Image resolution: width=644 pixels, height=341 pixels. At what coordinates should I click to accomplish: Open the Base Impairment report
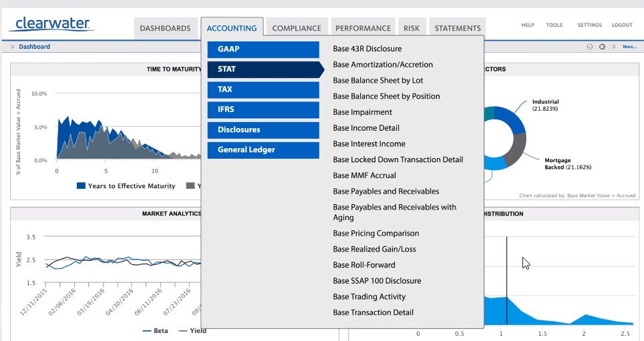362,112
